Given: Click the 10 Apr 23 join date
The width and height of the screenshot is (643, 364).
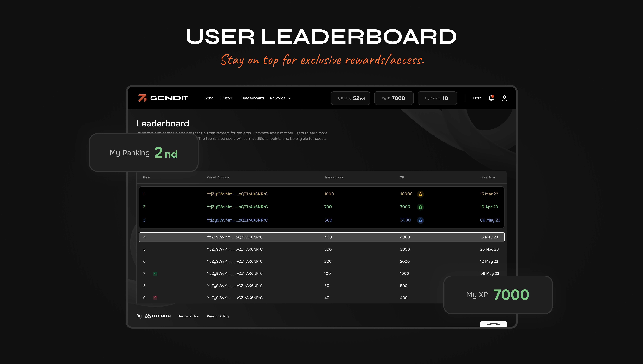Looking at the screenshot, I should (x=489, y=207).
